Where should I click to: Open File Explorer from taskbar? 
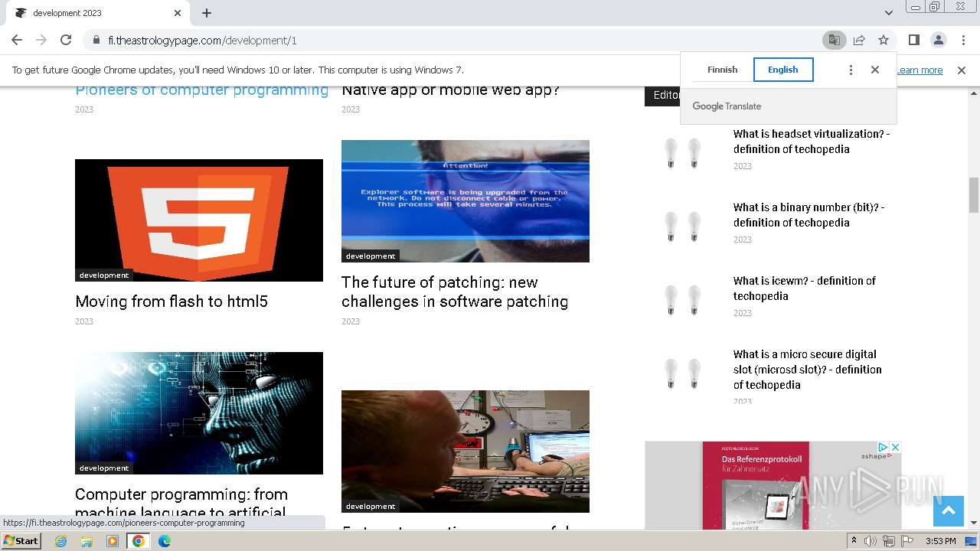point(87,541)
